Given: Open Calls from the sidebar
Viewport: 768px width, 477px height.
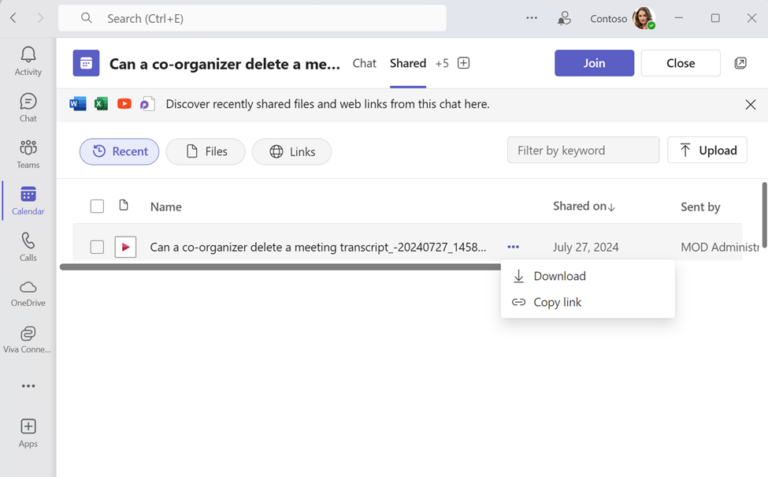Looking at the screenshot, I should point(28,247).
